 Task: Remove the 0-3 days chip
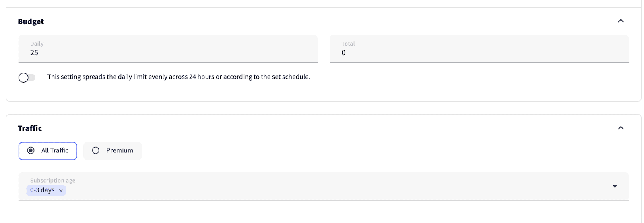61,190
